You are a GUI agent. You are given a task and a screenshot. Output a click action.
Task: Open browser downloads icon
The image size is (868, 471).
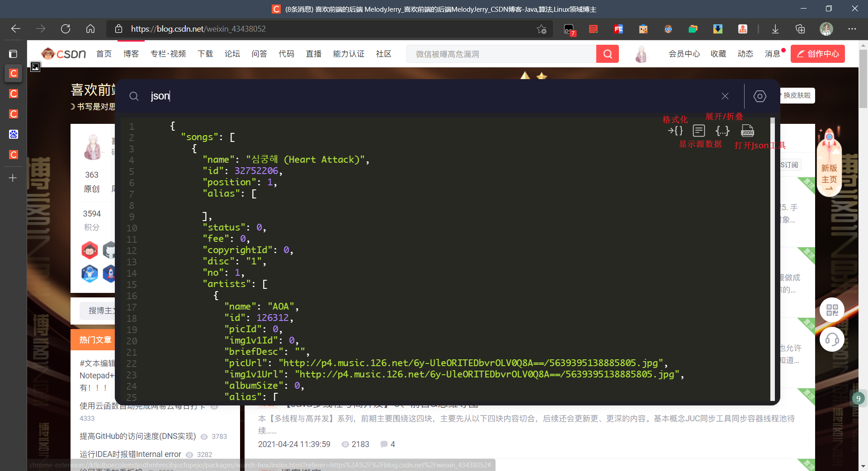point(775,29)
